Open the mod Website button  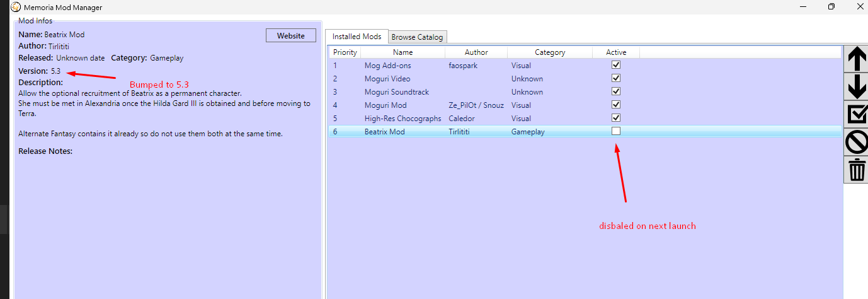tap(291, 35)
